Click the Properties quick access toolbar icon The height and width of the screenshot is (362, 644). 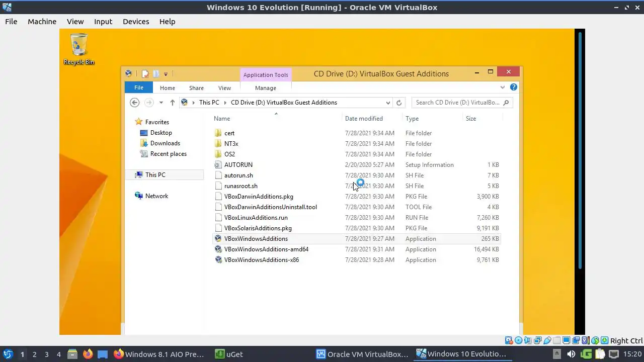click(x=145, y=74)
